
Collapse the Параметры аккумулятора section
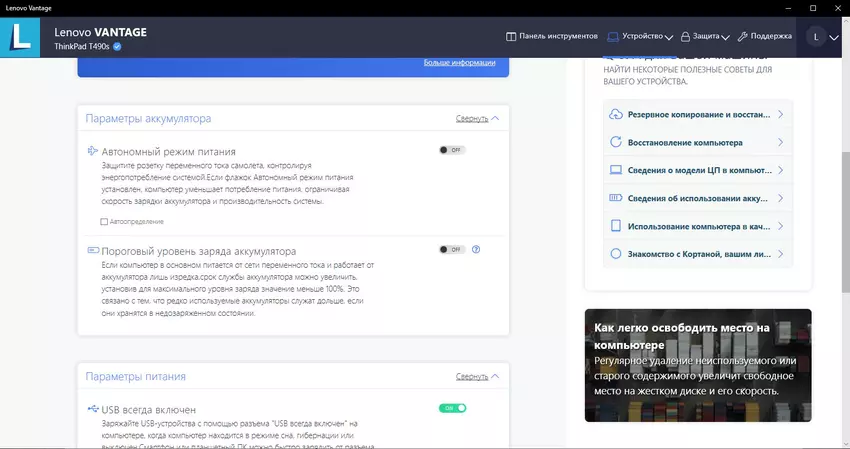[x=477, y=118]
